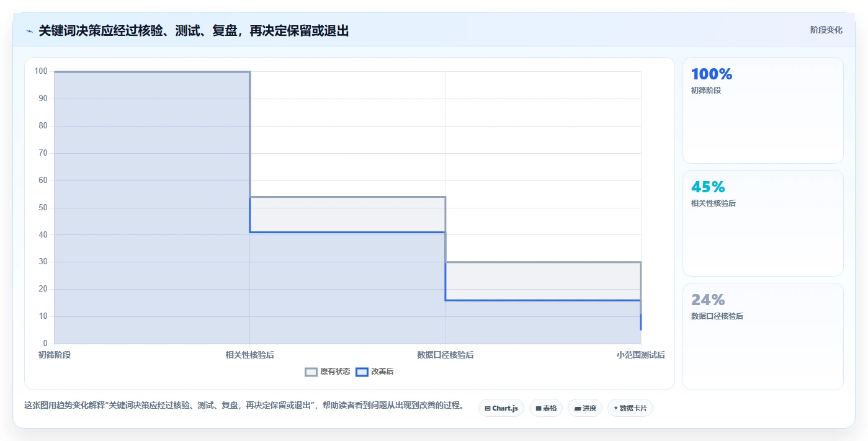The height and width of the screenshot is (441, 868).
Task: Click the y-axis value 50
Action: pyautogui.click(x=43, y=207)
